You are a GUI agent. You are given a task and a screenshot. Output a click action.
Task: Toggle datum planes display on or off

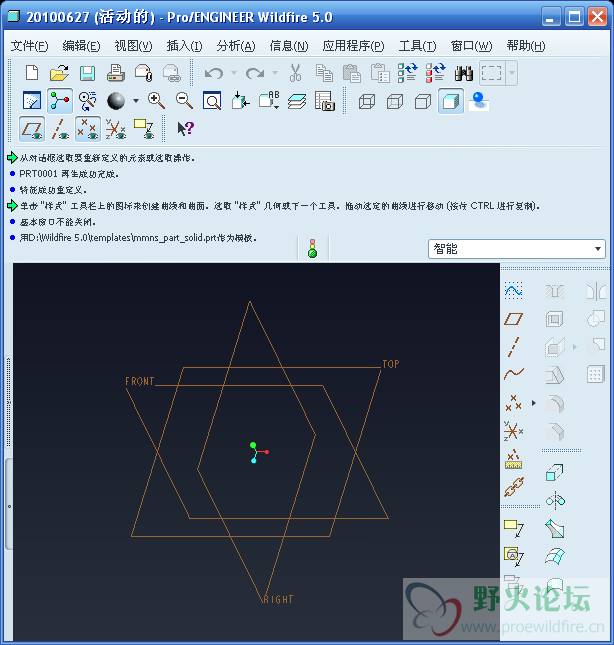pos(32,129)
